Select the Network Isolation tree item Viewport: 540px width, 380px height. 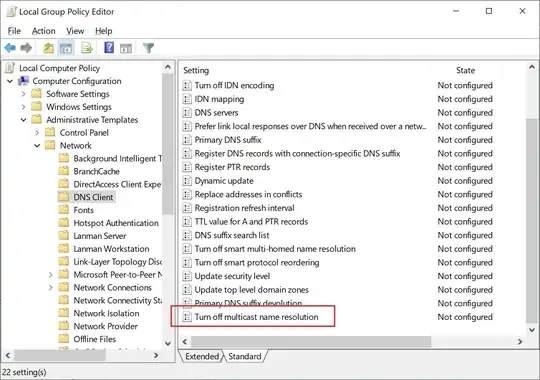click(106, 313)
